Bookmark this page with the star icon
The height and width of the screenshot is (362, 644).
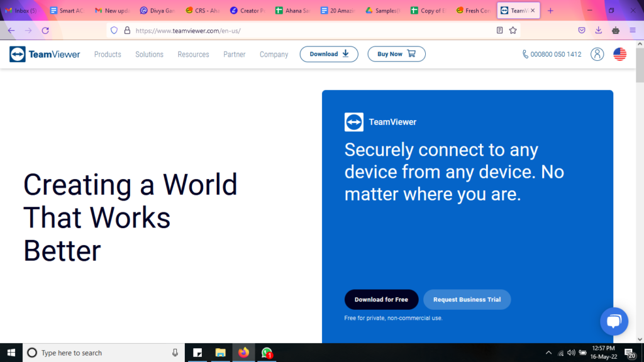click(513, 30)
